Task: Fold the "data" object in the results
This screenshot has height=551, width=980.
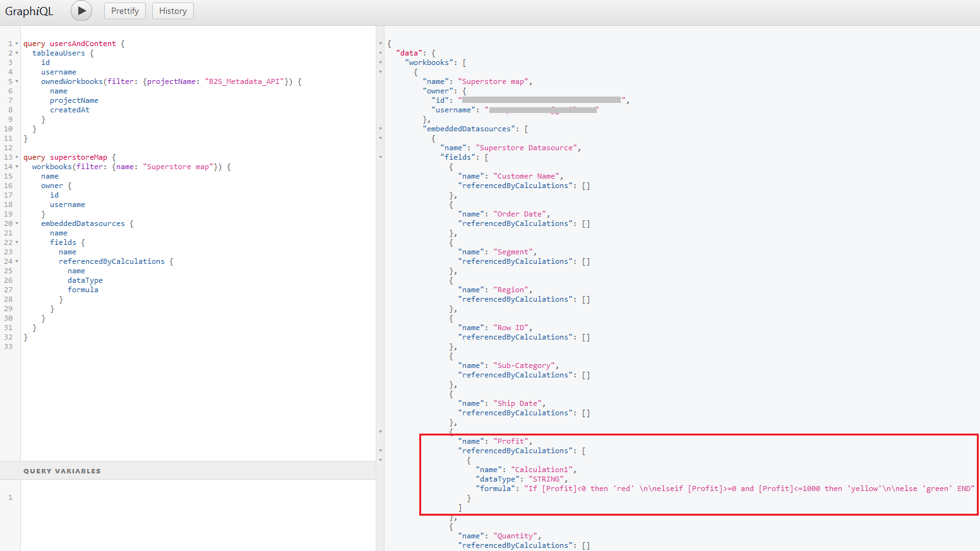Action: click(380, 53)
